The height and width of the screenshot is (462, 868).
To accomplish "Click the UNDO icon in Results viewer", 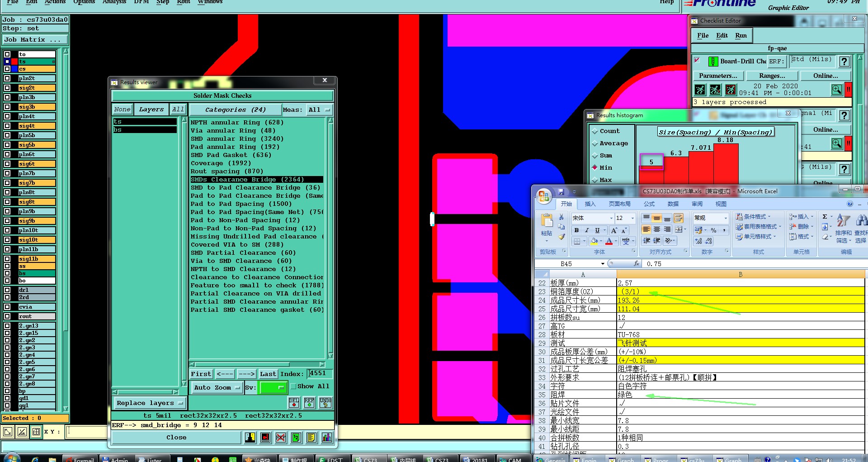I will (x=325, y=402).
